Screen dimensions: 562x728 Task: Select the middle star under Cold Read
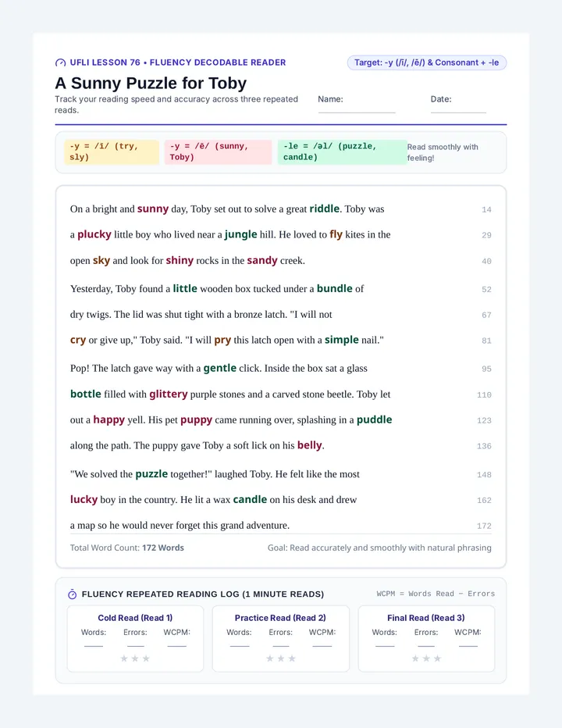135,658
